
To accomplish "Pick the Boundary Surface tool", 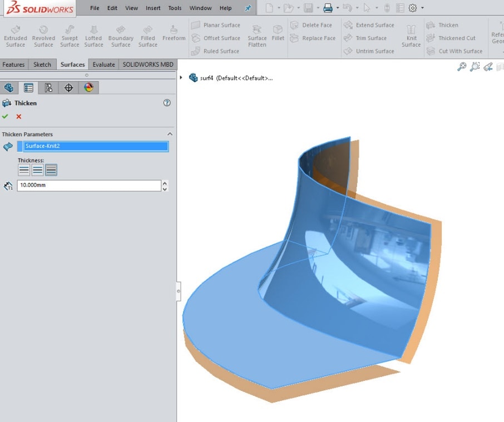I will tap(121, 36).
